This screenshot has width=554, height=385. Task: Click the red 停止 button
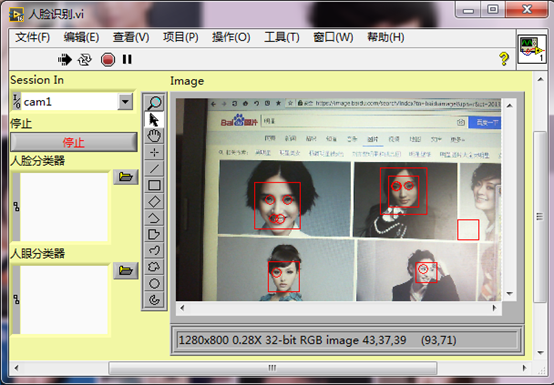pos(74,142)
